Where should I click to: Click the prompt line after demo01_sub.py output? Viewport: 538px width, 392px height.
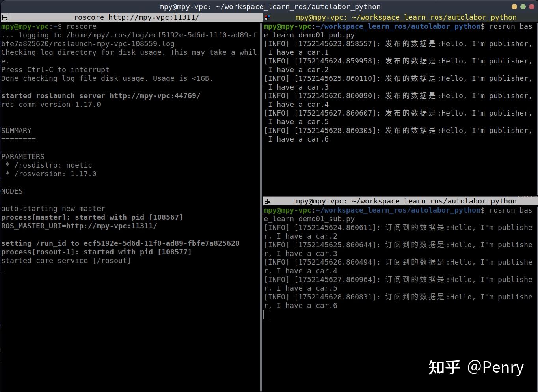[x=266, y=314]
